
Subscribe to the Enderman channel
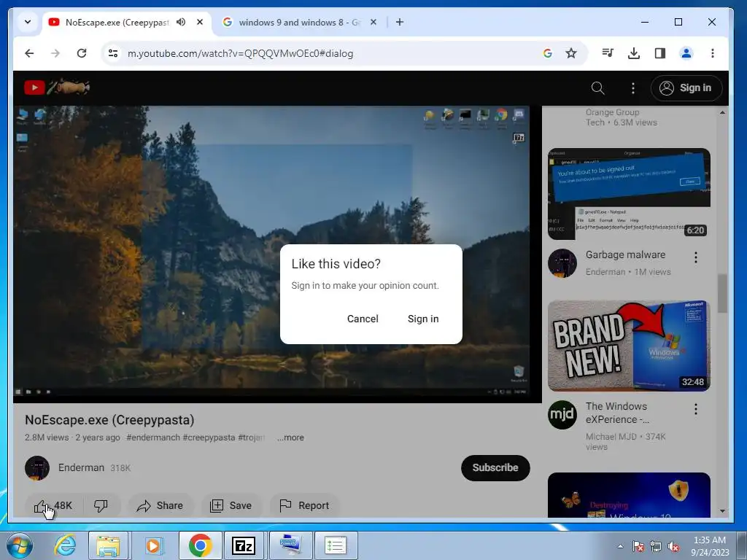click(495, 468)
